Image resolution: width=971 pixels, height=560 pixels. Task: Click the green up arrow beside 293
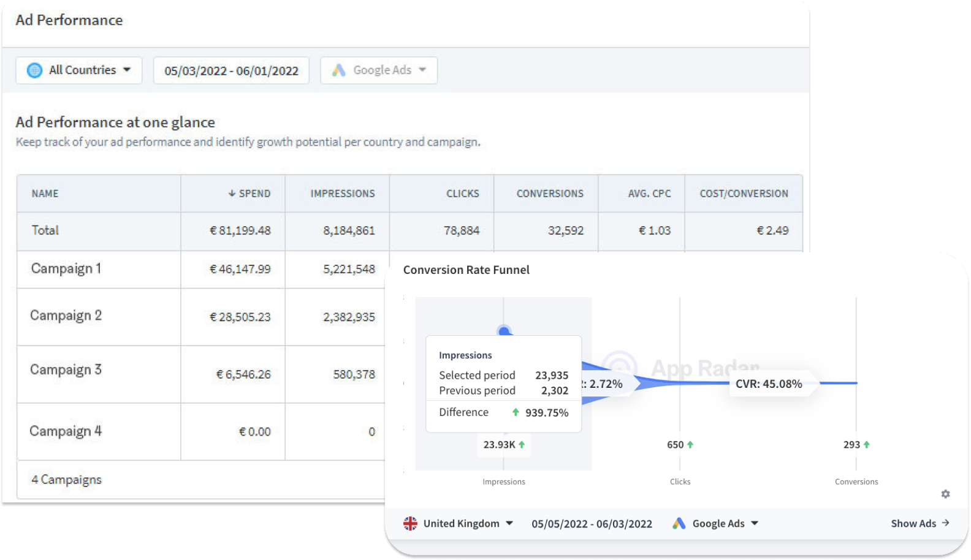867,445
